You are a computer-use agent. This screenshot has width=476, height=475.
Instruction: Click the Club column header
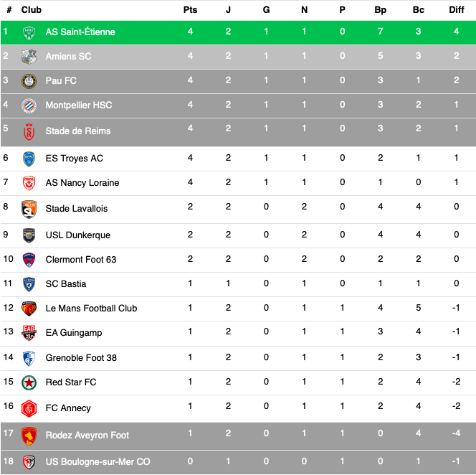[x=32, y=10]
